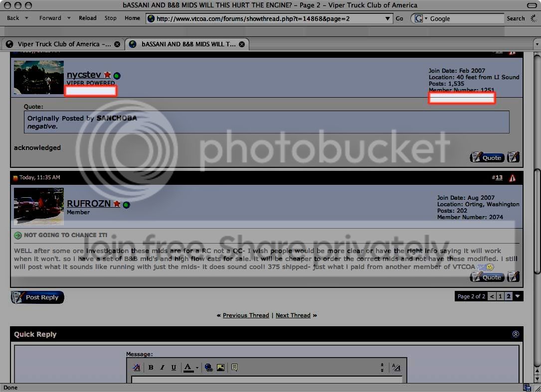Screen dimensions: 541x392
Task: Go to previous page with < arrow
Action: [492, 296]
